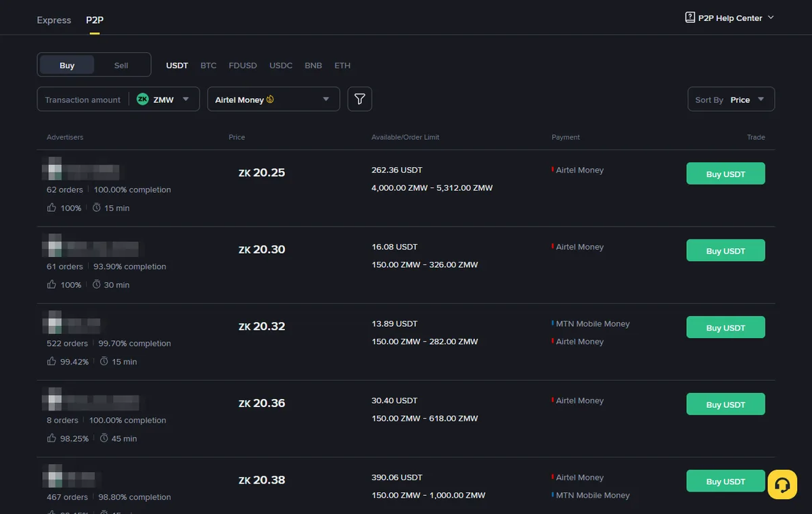This screenshot has width=812, height=514.
Task: Buy USDT at ZK 20.38
Action: coord(725,481)
